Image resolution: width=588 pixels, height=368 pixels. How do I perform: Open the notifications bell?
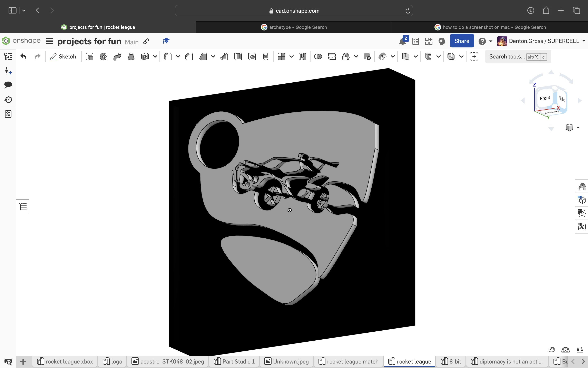click(403, 41)
